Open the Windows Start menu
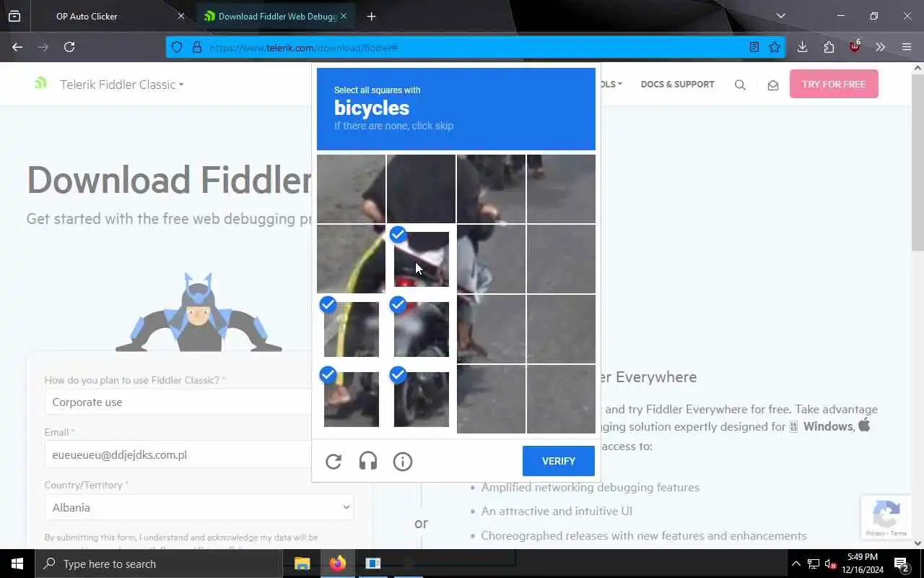 (17, 564)
